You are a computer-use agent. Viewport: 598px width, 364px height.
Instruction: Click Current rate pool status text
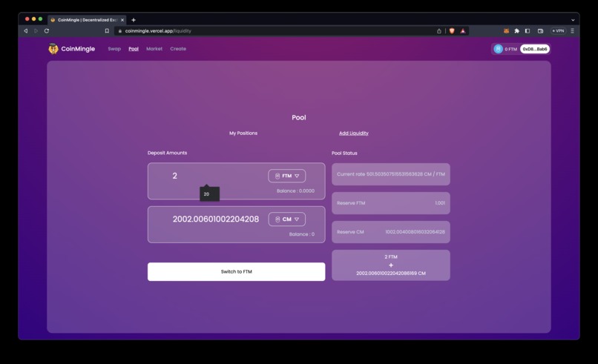tap(391, 174)
